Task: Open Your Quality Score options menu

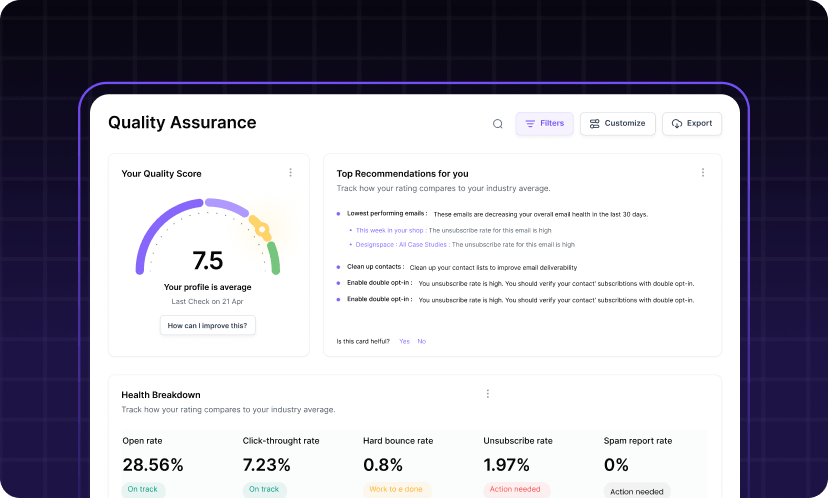Action: [291, 173]
